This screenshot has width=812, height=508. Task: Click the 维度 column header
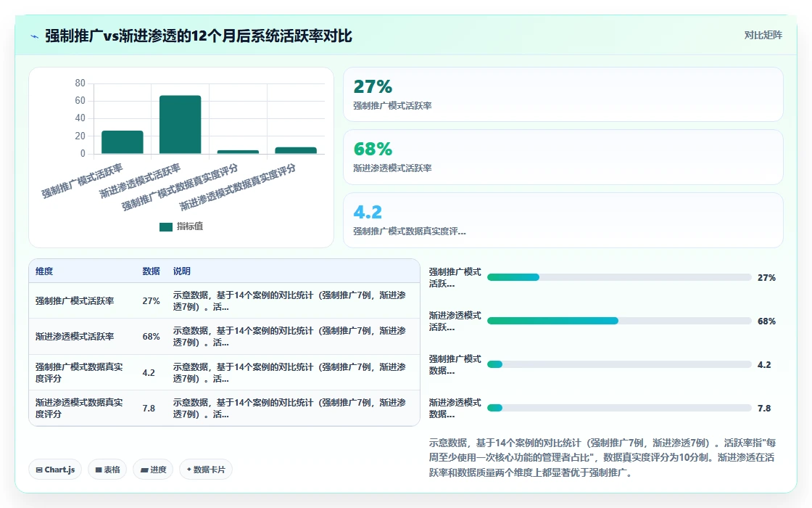44,271
